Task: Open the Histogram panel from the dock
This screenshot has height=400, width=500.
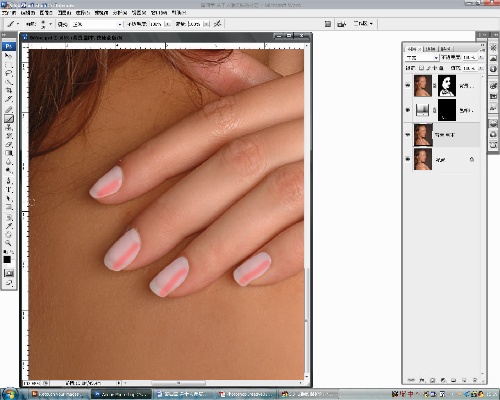Action: coord(493,58)
